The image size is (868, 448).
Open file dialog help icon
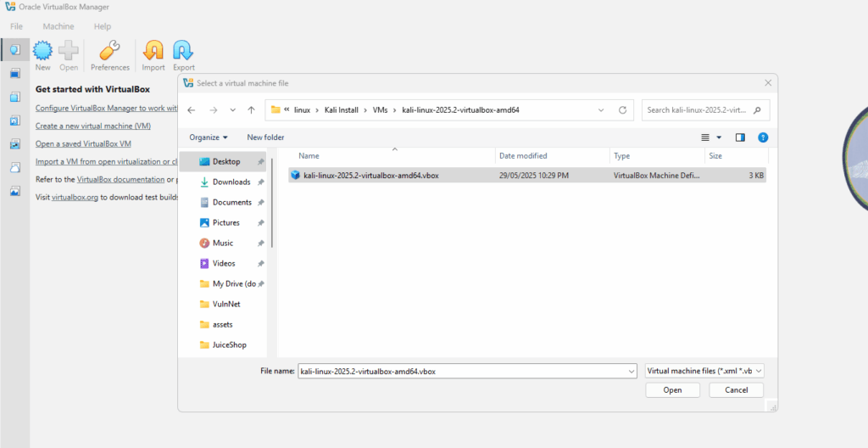(x=763, y=137)
